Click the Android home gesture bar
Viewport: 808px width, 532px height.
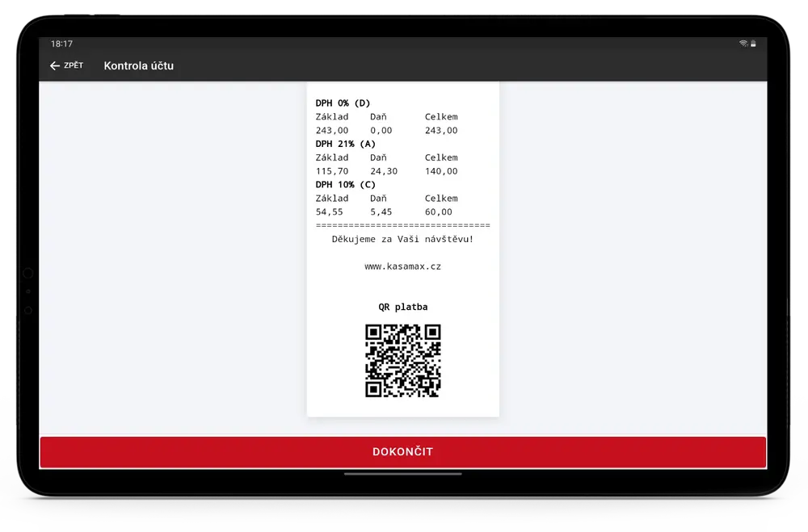pyautogui.click(x=403, y=474)
